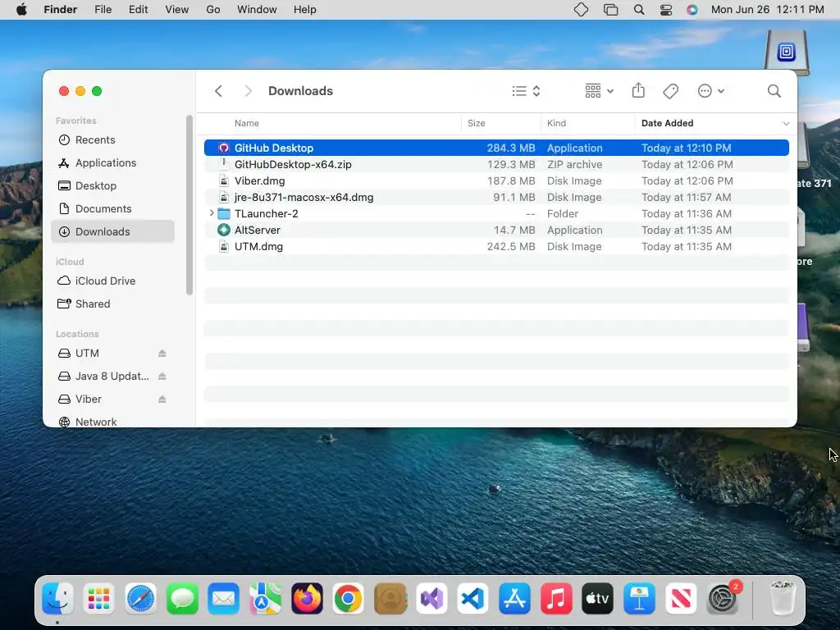The width and height of the screenshot is (840, 630).
Task: Open the Window menu
Action: (x=257, y=10)
